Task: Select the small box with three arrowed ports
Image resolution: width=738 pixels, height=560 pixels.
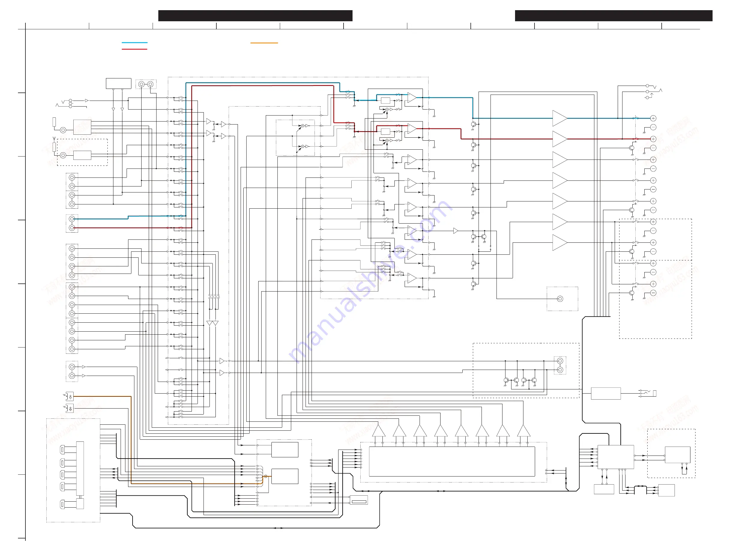Action: tap(666, 490)
